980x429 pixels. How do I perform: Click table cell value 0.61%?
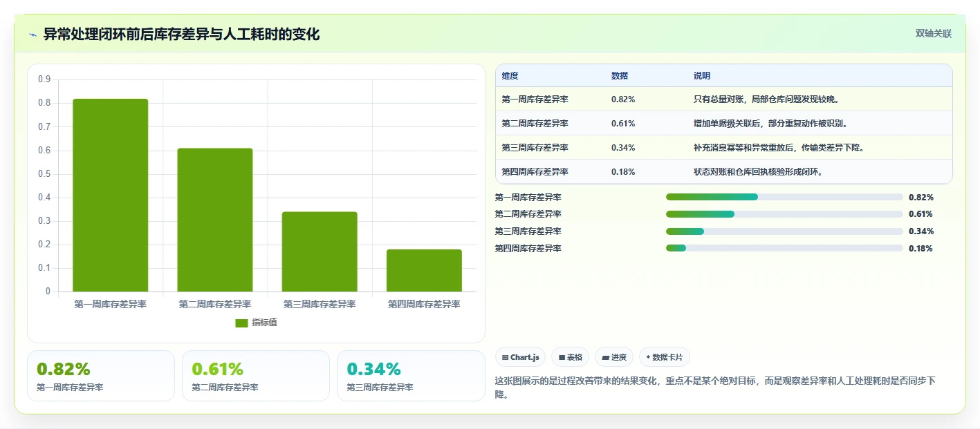(623, 124)
